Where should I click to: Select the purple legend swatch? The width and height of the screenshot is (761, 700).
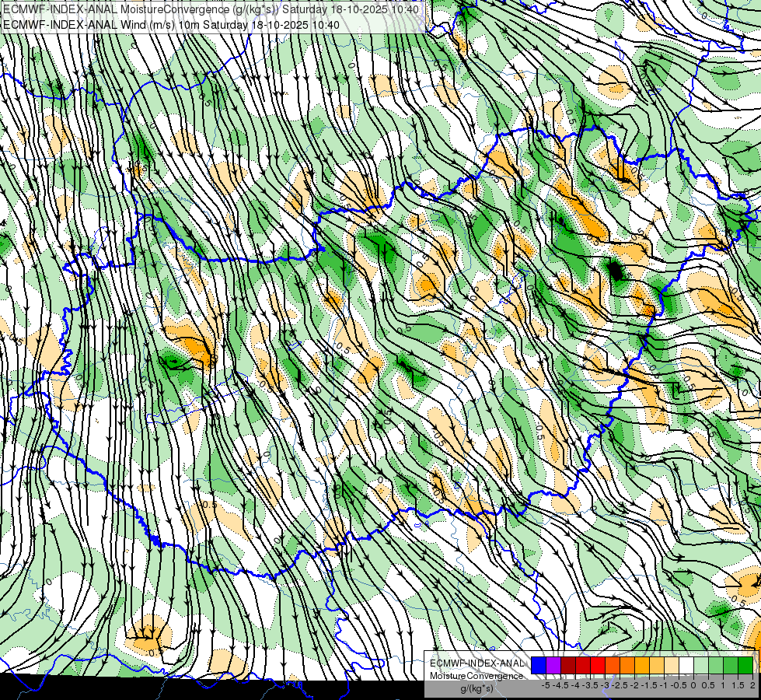click(553, 665)
